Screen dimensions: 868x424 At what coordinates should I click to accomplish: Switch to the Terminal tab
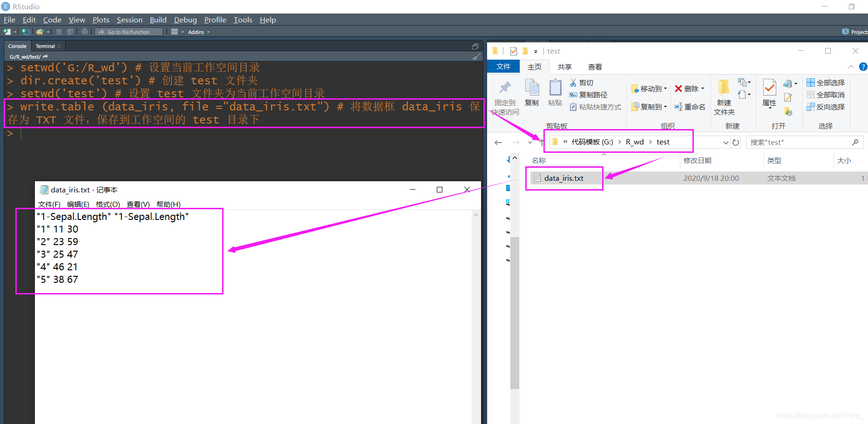[45, 46]
